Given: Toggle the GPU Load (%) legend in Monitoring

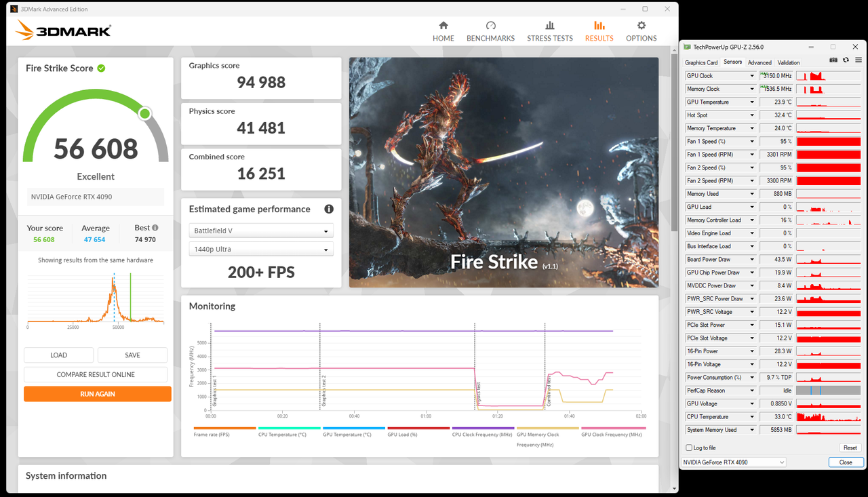Looking at the screenshot, I should (x=418, y=432).
